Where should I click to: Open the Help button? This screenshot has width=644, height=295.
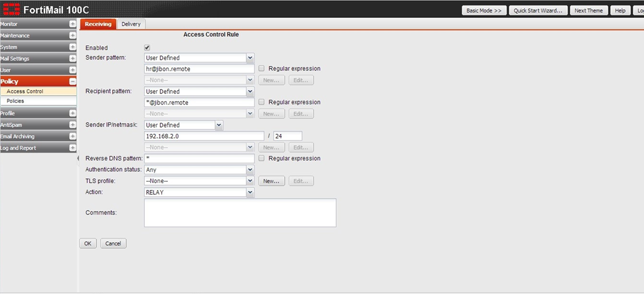pos(620,11)
